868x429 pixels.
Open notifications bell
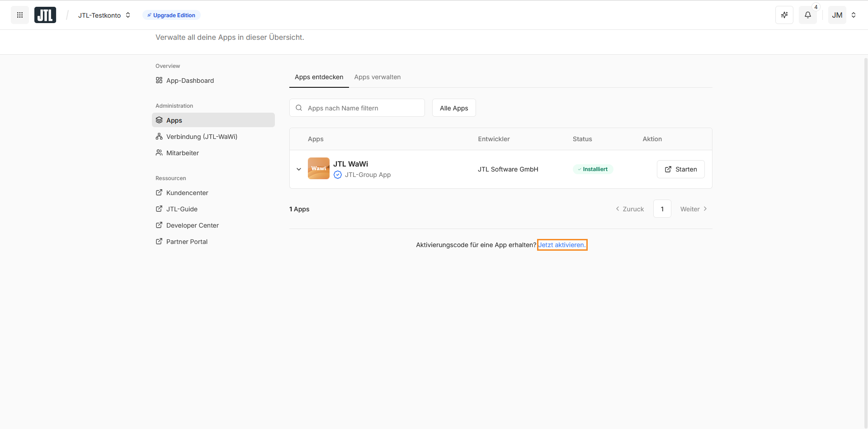click(808, 15)
